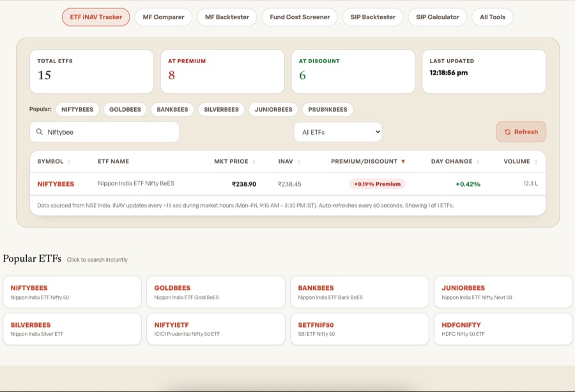This screenshot has width=575, height=392.
Task: Click the TOTAL ETFS summary card
Action: coord(91,72)
